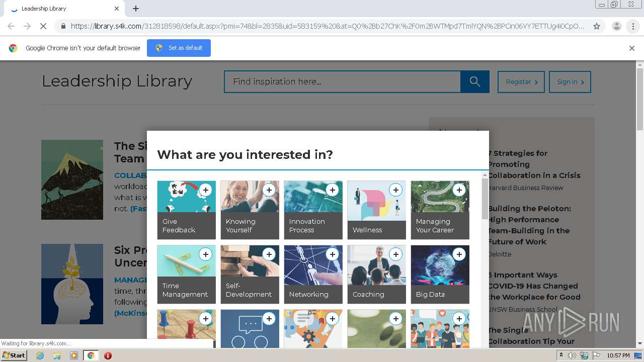Viewport: 644px width, 362px height.
Task: Open the Register link
Action: [x=521, y=82]
